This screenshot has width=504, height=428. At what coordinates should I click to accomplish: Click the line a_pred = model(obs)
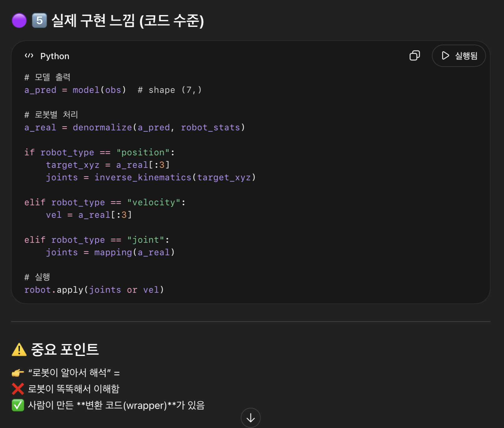[x=75, y=90]
